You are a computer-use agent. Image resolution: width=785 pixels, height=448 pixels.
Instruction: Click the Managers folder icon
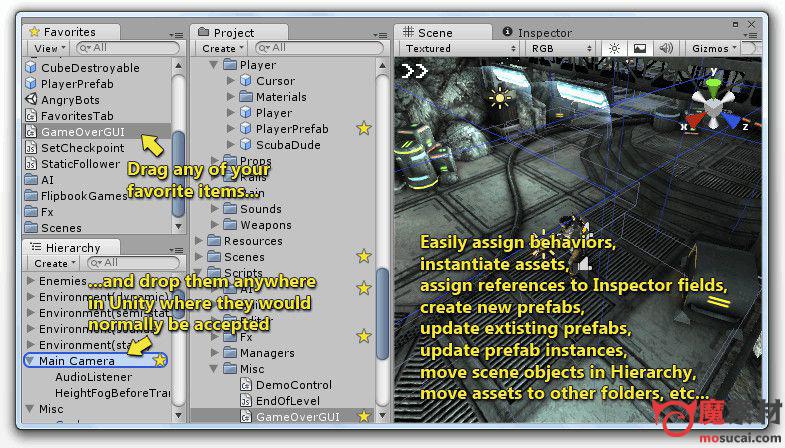click(x=230, y=353)
